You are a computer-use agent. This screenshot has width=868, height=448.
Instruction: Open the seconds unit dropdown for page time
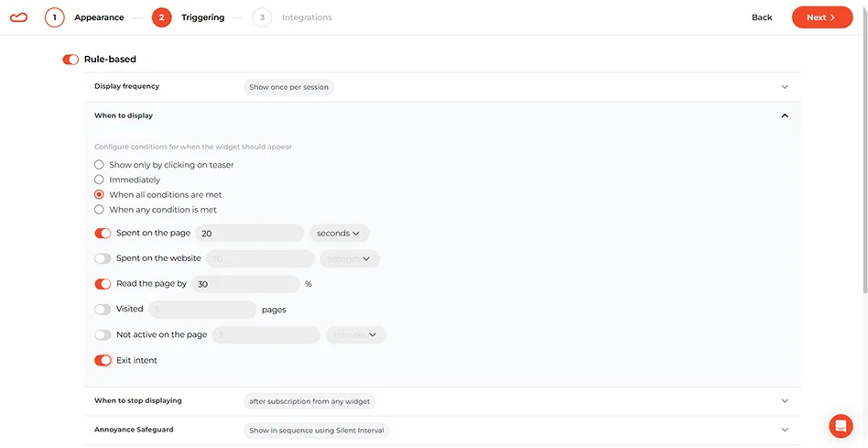339,234
